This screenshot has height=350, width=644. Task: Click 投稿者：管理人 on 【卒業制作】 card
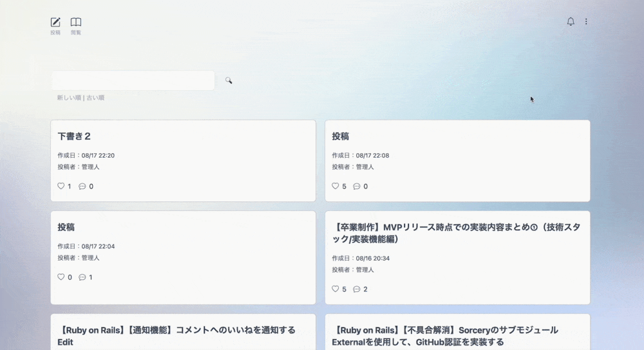(x=353, y=270)
